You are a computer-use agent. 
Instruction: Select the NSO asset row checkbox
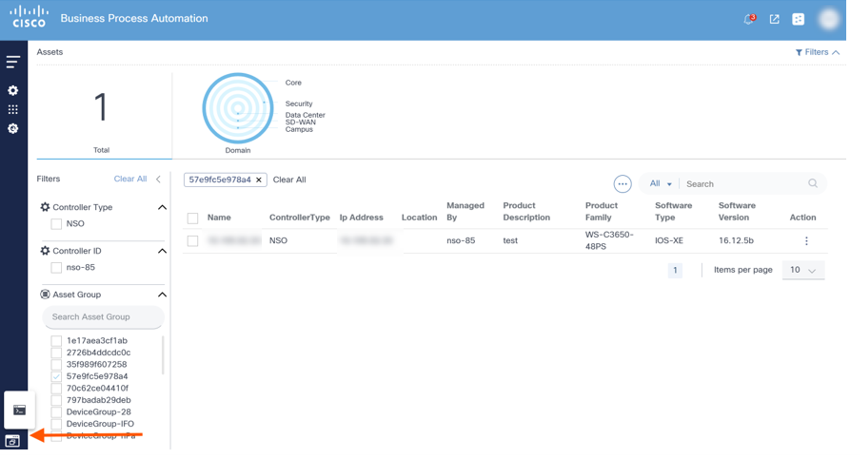[x=193, y=241]
